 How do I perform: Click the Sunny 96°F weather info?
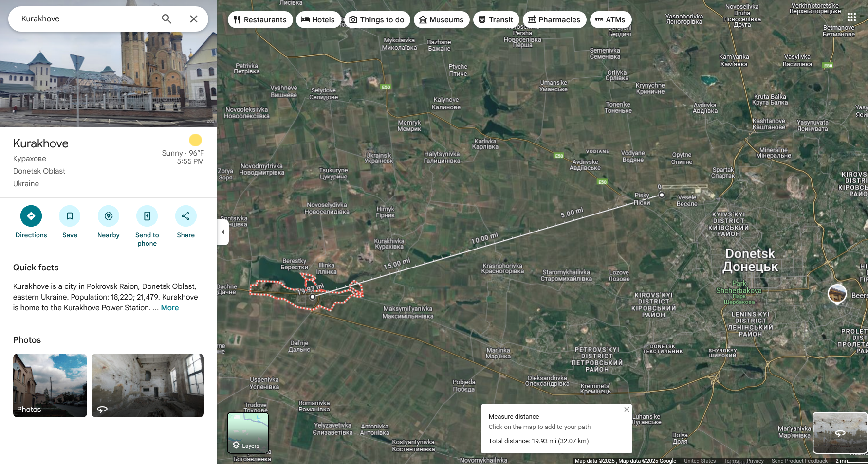(183, 153)
